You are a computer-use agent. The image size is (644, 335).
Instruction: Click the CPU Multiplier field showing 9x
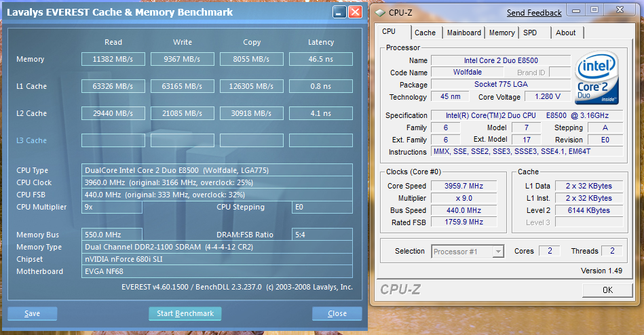coord(112,207)
